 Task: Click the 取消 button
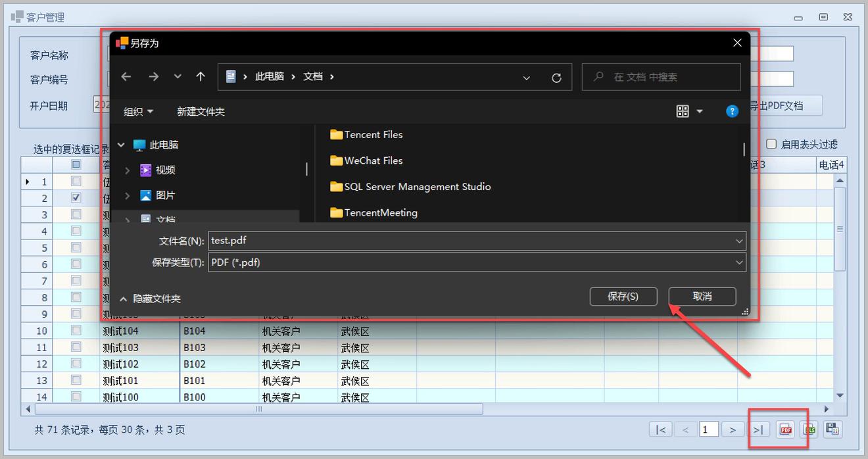702,297
